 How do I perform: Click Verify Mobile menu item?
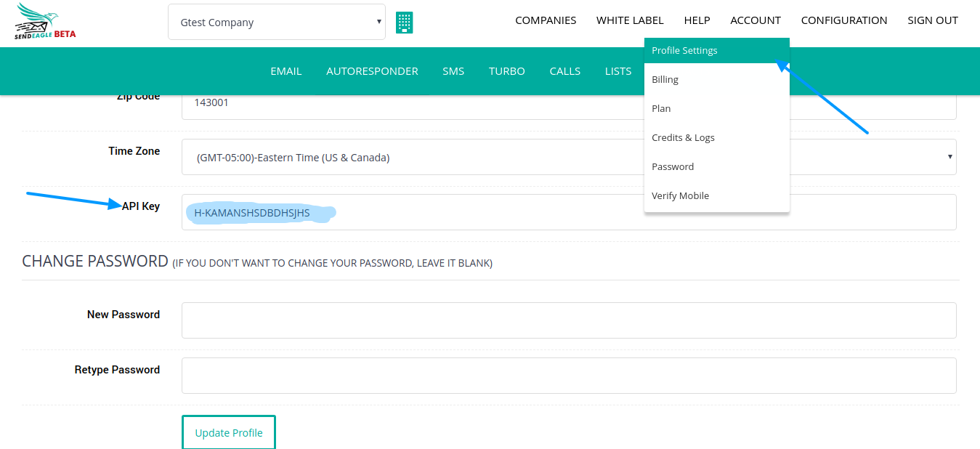[x=680, y=196]
